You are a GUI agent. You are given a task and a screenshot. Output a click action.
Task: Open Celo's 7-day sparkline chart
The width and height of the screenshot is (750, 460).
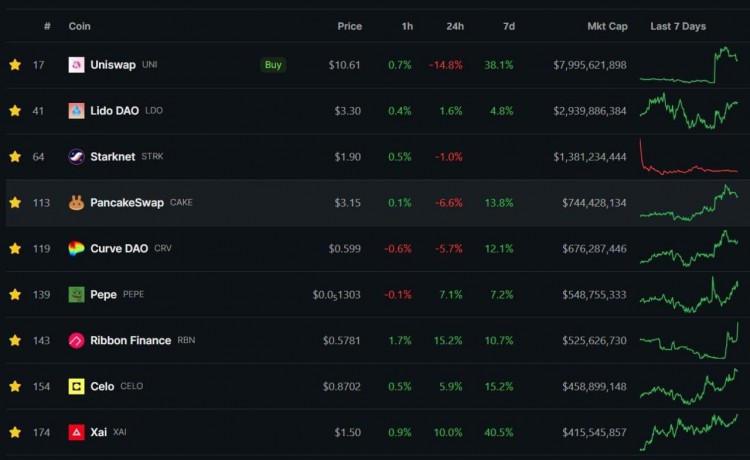pos(689,386)
